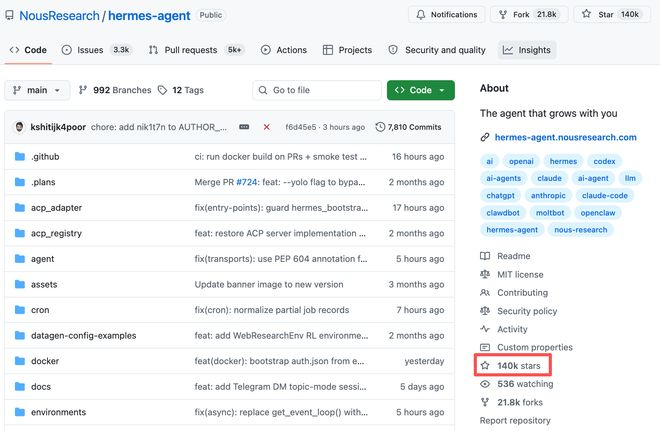
Task: Open the Pull requests tab
Action: (x=196, y=50)
